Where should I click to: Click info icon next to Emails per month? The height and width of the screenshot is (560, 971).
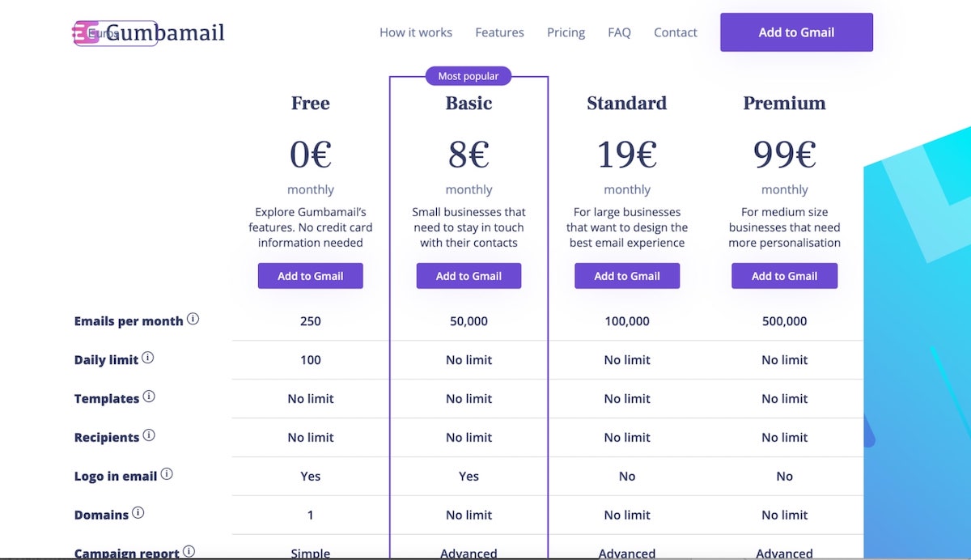[193, 319]
